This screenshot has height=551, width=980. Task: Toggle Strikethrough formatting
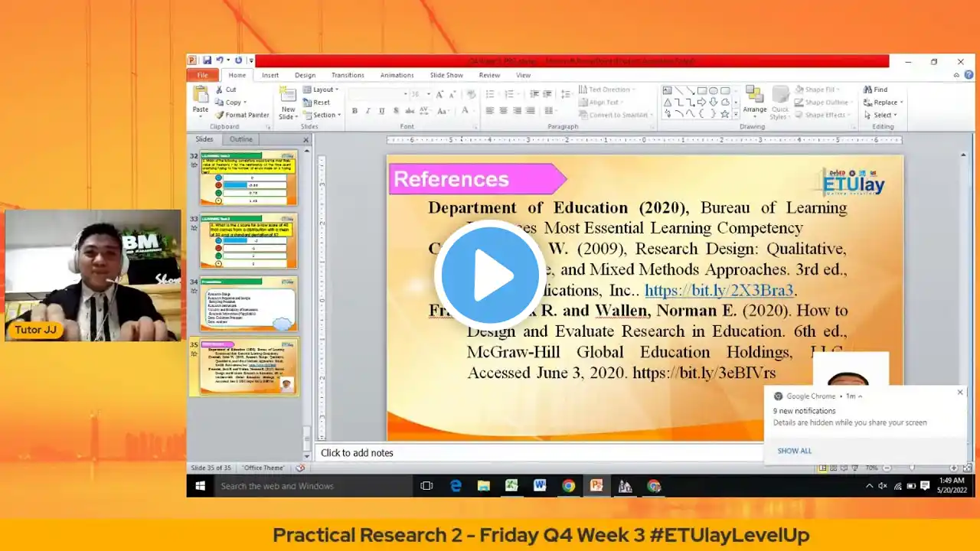pyautogui.click(x=408, y=111)
